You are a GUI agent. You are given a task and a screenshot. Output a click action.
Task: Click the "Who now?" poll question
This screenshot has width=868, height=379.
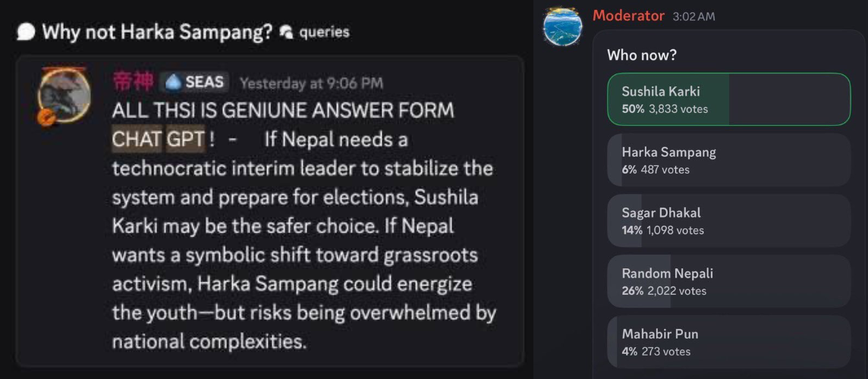click(642, 55)
